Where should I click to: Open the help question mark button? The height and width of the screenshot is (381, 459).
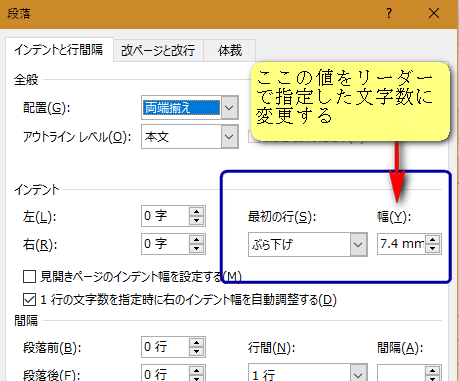pyautogui.click(x=389, y=14)
